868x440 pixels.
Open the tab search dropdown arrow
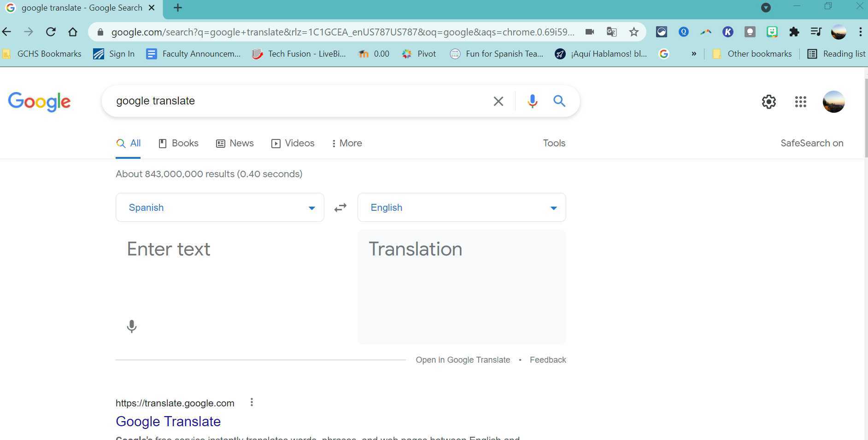tap(766, 7)
